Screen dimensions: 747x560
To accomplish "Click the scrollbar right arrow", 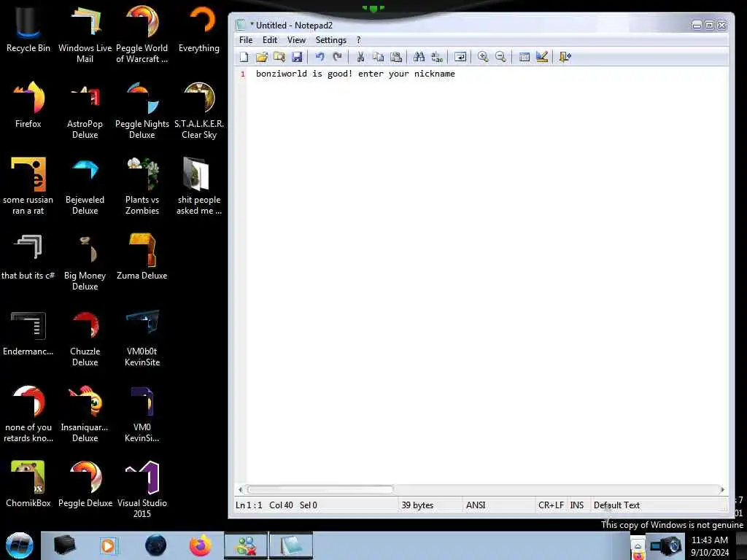I will (x=723, y=489).
